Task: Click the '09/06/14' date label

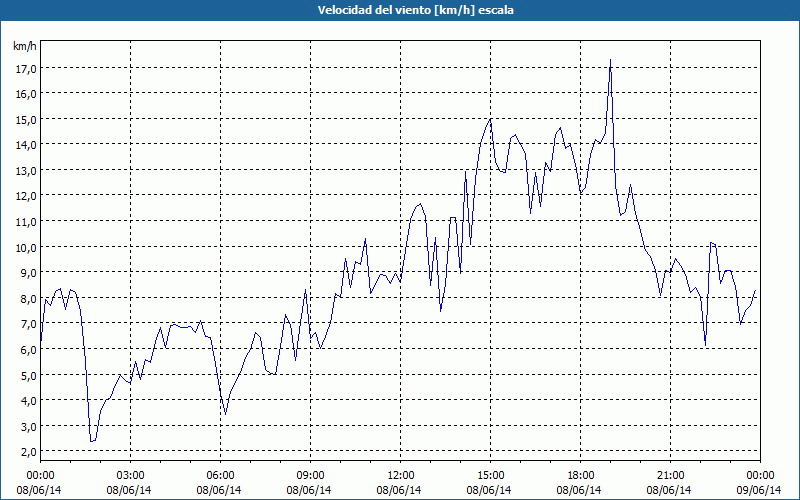Action: (x=759, y=490)
